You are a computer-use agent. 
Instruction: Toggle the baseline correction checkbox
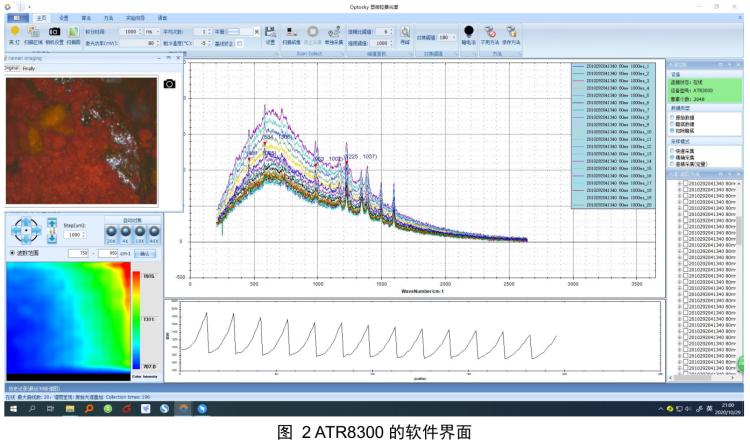(x=239, y=43)
